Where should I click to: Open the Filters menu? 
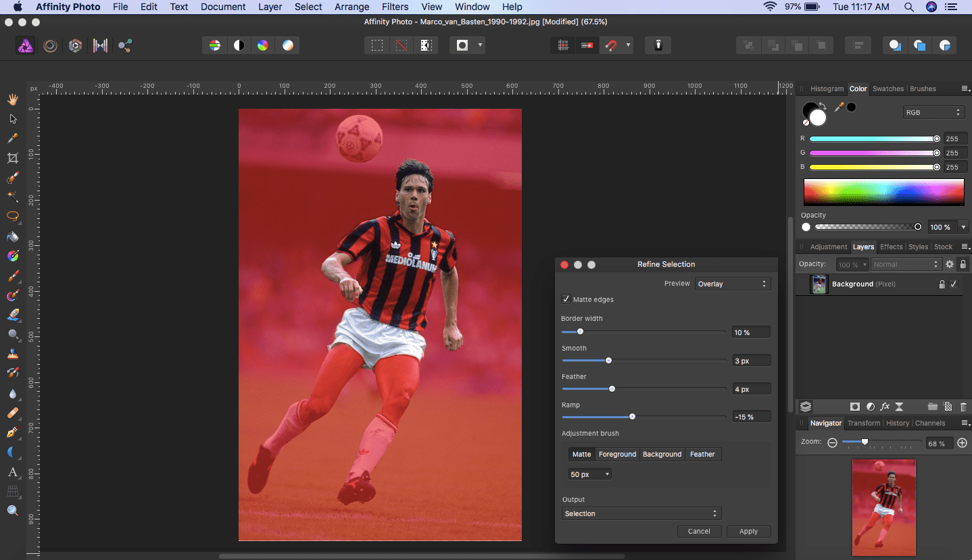click(x=395, y=7)
